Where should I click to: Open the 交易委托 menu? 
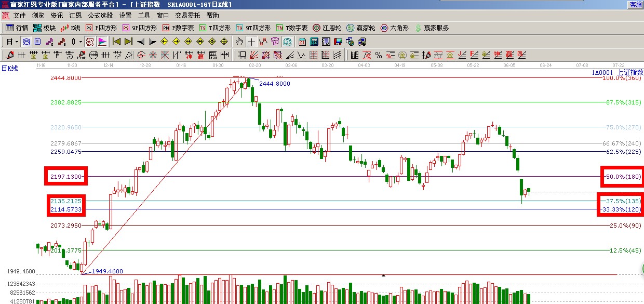click(x=187, y=16)
